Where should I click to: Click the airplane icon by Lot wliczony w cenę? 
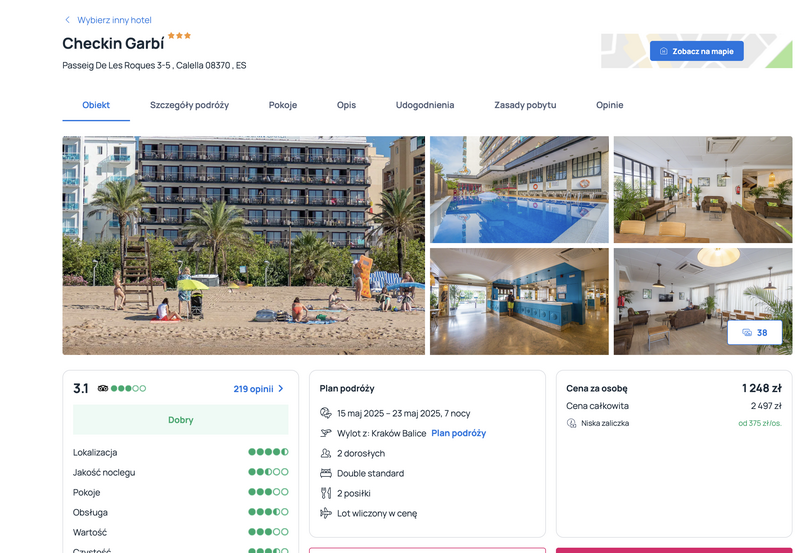326,513
